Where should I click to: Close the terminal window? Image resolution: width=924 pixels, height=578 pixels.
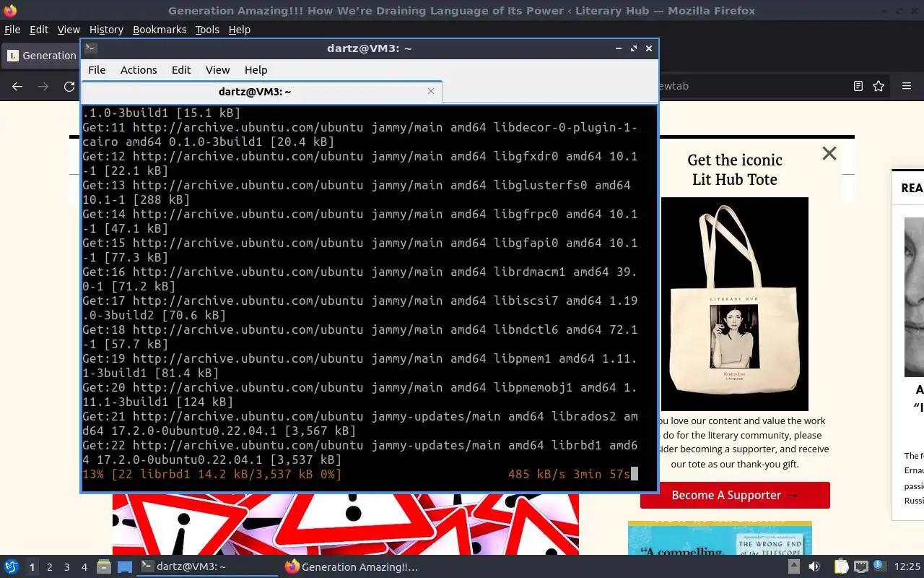coord(649,48)
